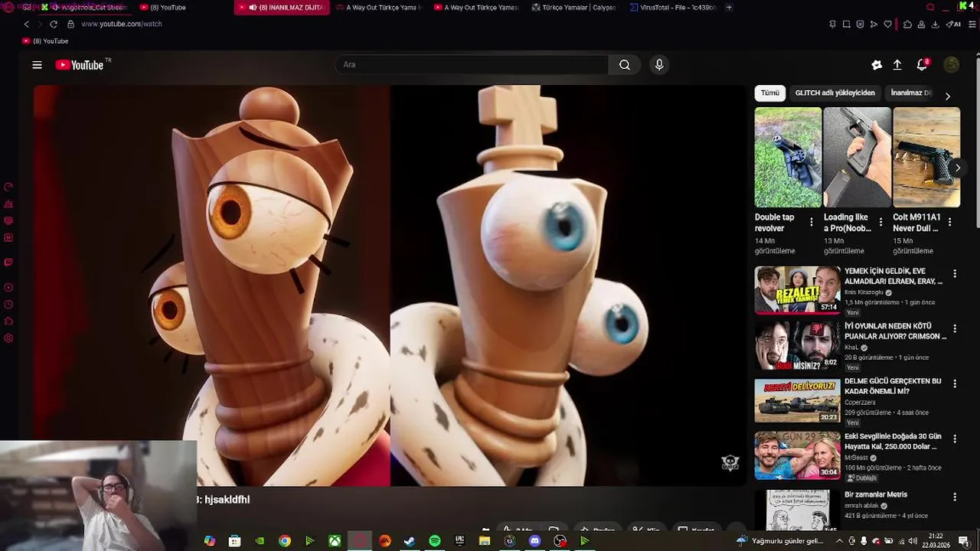The image size is (980, 551).
Task: Open the MrBeast channel name
Action: click(x=857, y=458)
